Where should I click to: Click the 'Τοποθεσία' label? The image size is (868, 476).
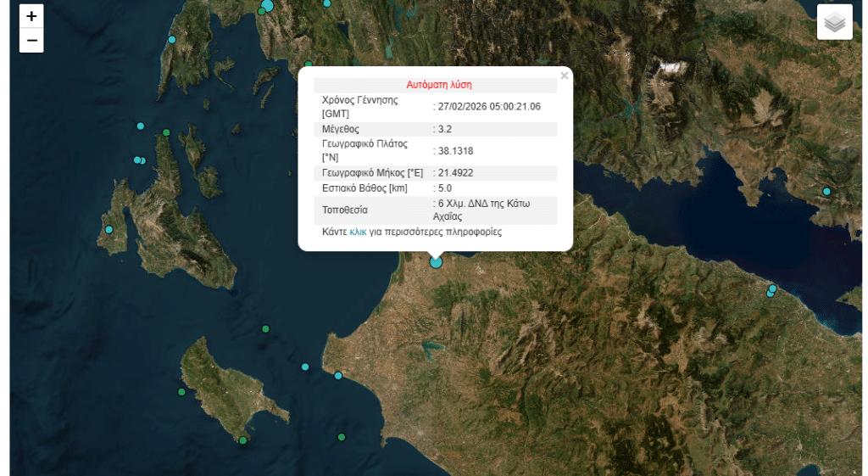(x=345, y=210)
